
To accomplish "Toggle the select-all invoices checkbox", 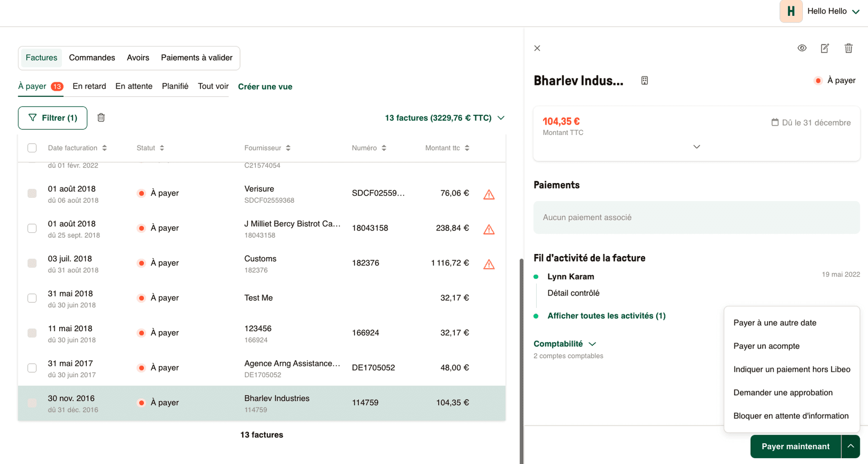I will 32,148.
